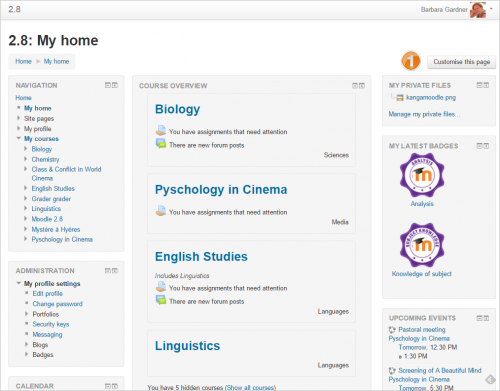Open Pyschology in Cinema course title
Image resolution: width=500 pixels, height=391 pixels.
coord(221,190)
